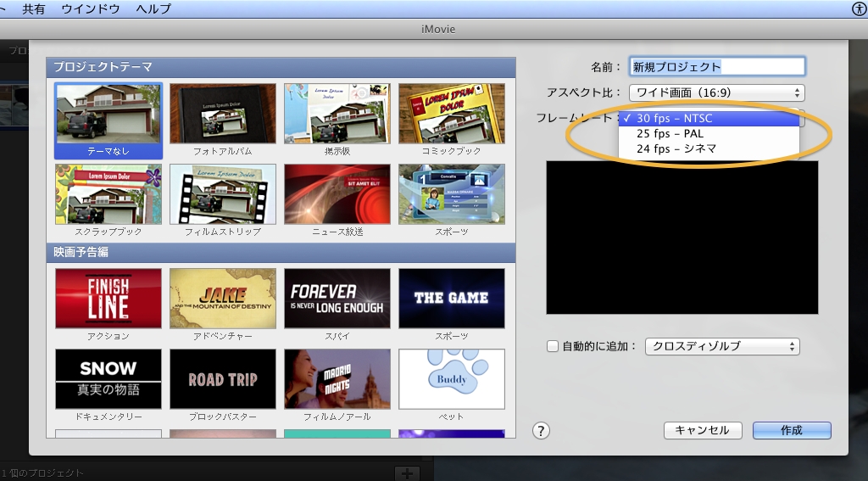Enable the 自動的に追加 checkbox
The width and height of the screenshot is (868, 481).
tap(553, 346)
